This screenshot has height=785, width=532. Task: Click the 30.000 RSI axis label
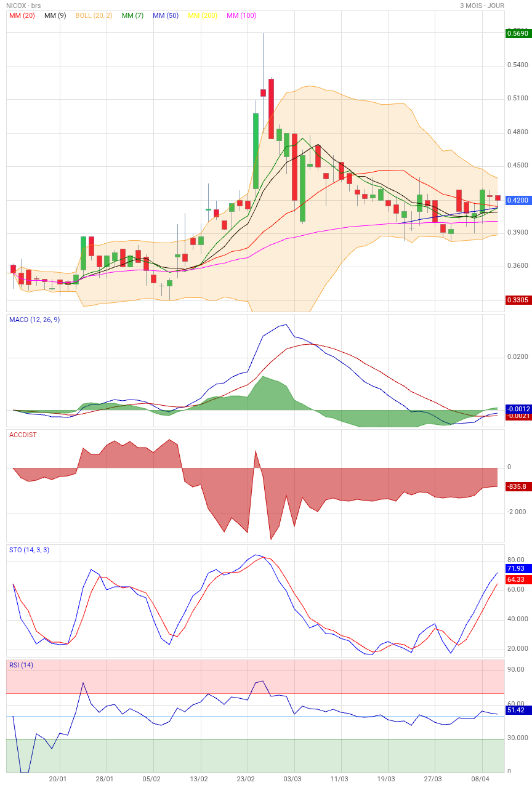[x=518, y=738]
